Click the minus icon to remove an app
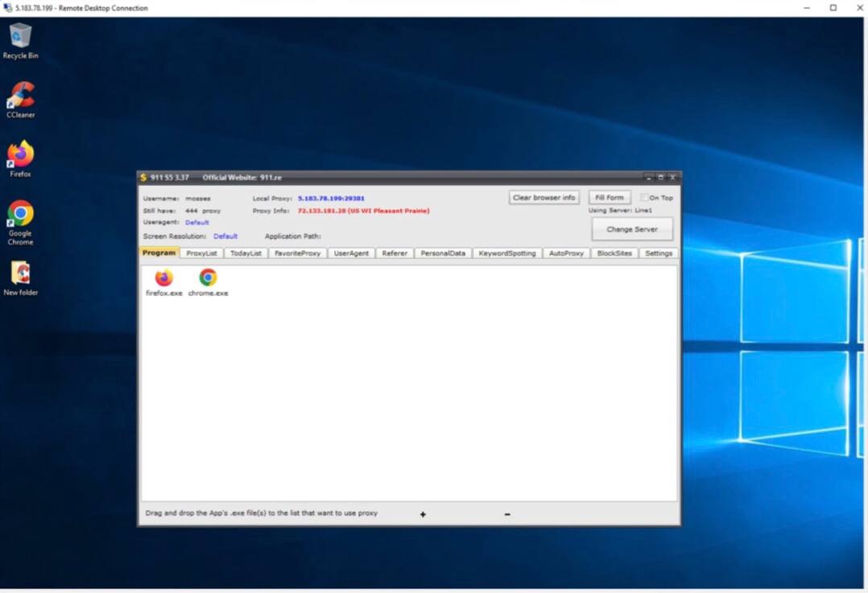This screenshot has height=593, width=868. point(507,514)
